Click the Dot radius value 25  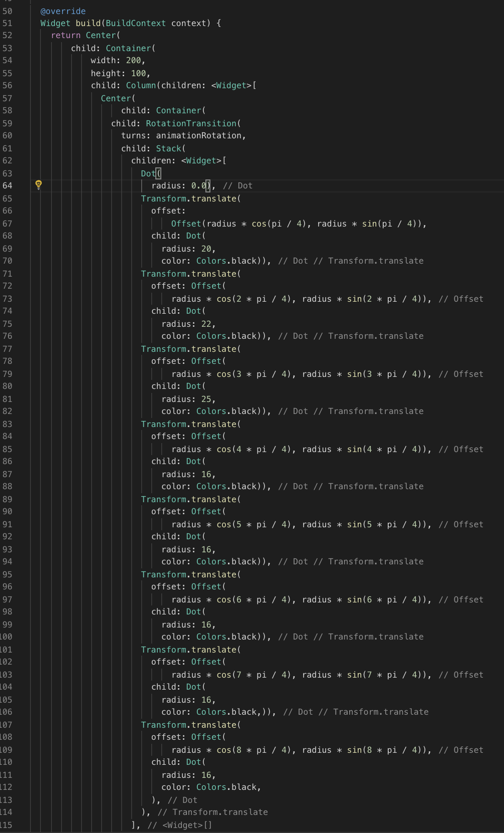(x=206, y=399)
